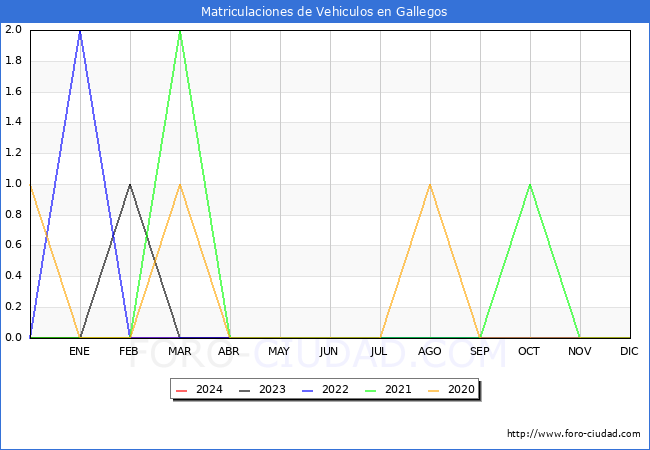Click the NOV month axis label
Image resolution: width=650 pixels, height=450 pixels.
pos(580,351)
